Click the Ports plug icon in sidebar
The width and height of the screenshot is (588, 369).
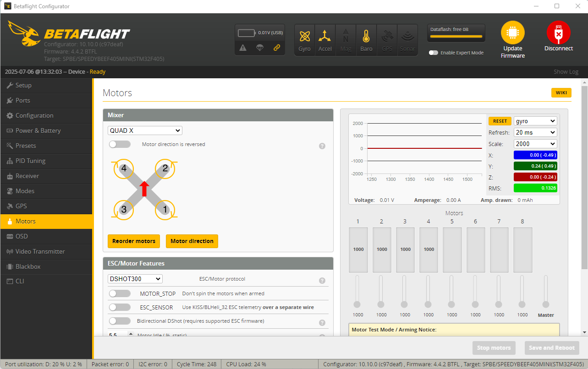click(x=10, y=100)
